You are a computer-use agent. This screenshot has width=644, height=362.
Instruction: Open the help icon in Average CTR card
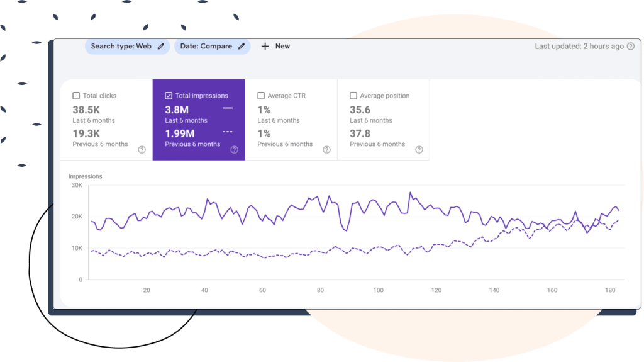[x=326, y=150]
